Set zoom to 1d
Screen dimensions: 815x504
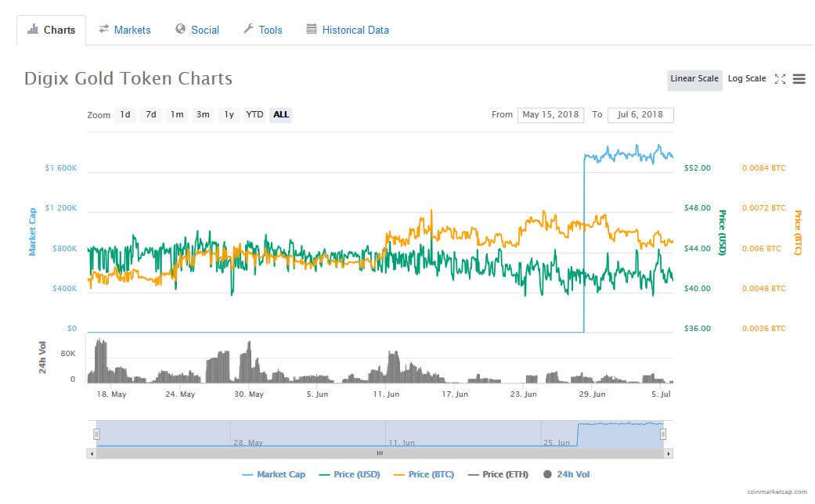coord(125,115)
